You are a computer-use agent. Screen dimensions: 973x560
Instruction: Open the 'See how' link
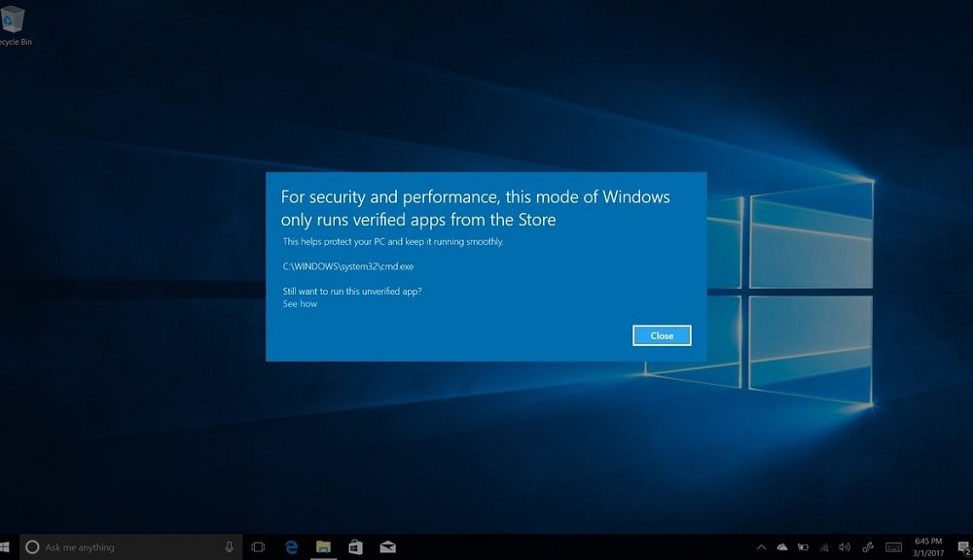click(300, 304)
